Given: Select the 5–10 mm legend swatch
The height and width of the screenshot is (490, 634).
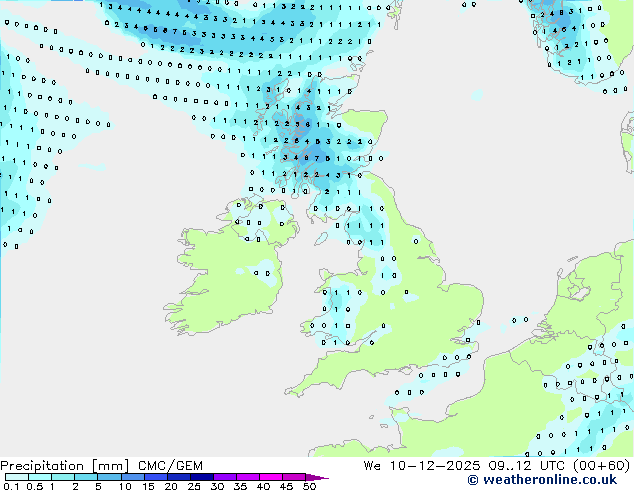Looking at the screenshot, I should coord(110,477).
